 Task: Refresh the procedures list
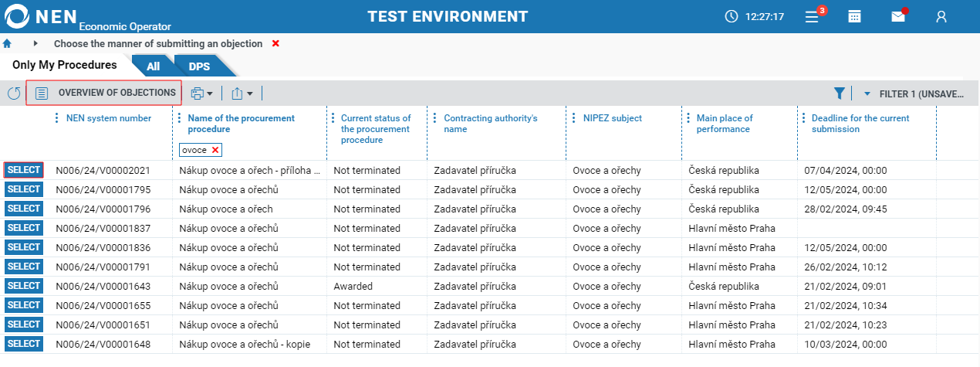[x=14, y=93]
